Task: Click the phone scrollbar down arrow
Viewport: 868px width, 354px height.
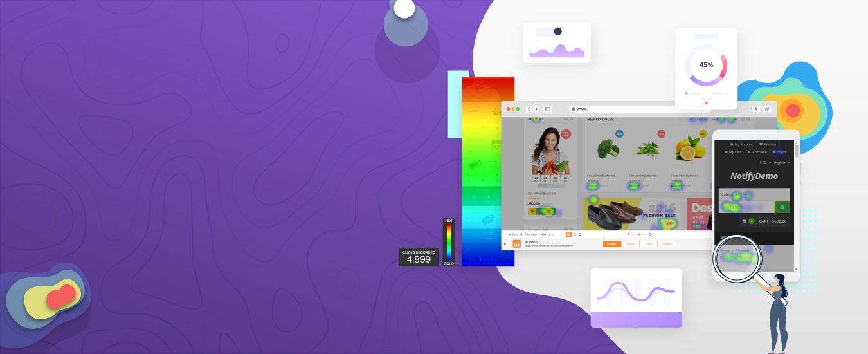Action: 797,268
